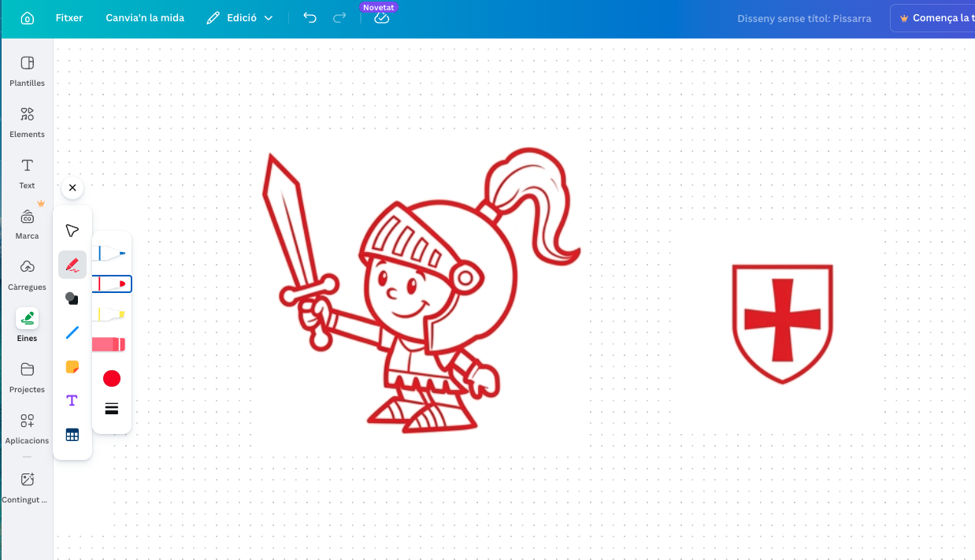
Task: Open the Projectes tab in sidebar
Action: click(x=26, y=376)
